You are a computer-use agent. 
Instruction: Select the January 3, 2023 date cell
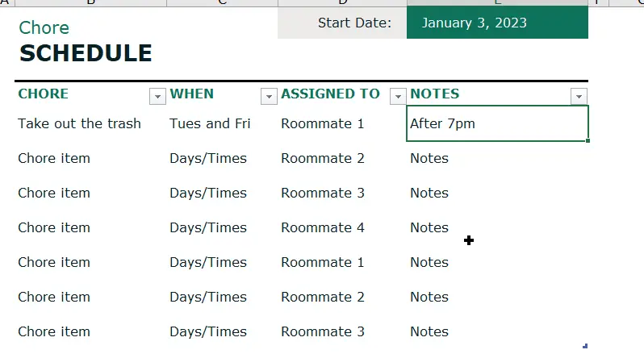(497, 23)
